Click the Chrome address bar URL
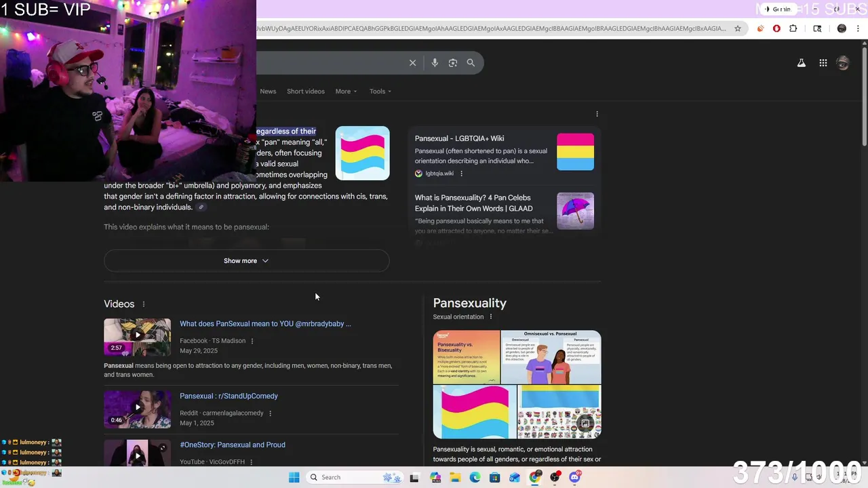The height and width of the screenshot is (488, 868). pyautogui.click(x=491, y=28)
